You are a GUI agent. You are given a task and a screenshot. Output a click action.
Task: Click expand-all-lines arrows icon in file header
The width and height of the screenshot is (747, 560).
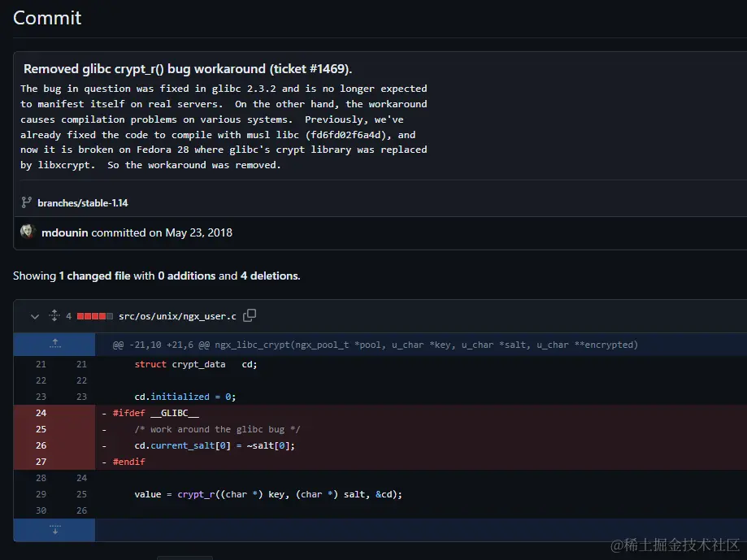coord(54,315)
